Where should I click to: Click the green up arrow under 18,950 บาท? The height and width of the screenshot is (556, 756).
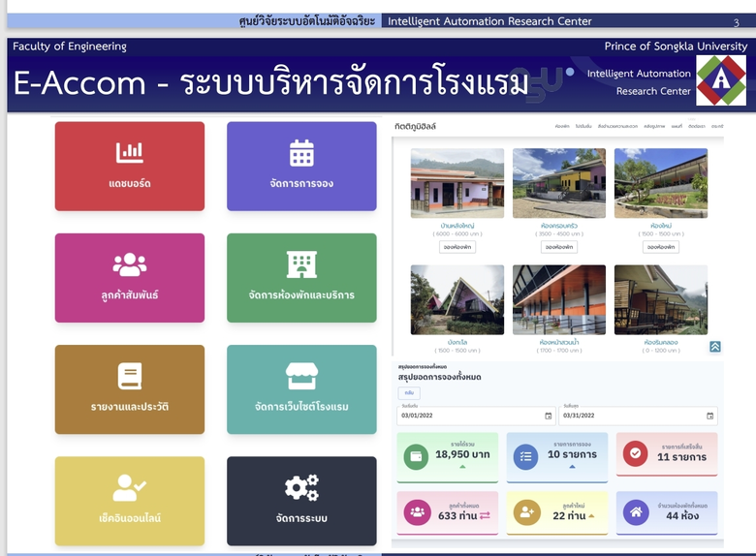click(x=462, y=466)
